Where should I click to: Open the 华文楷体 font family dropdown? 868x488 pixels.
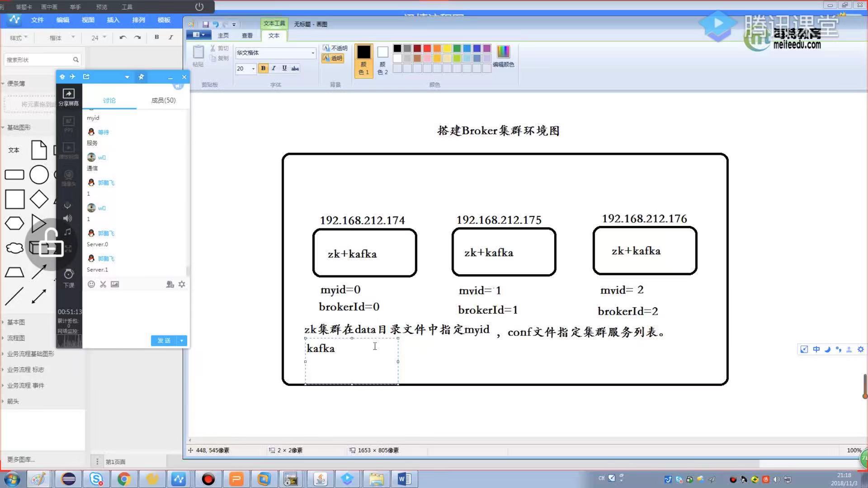[x=312, y=53]
